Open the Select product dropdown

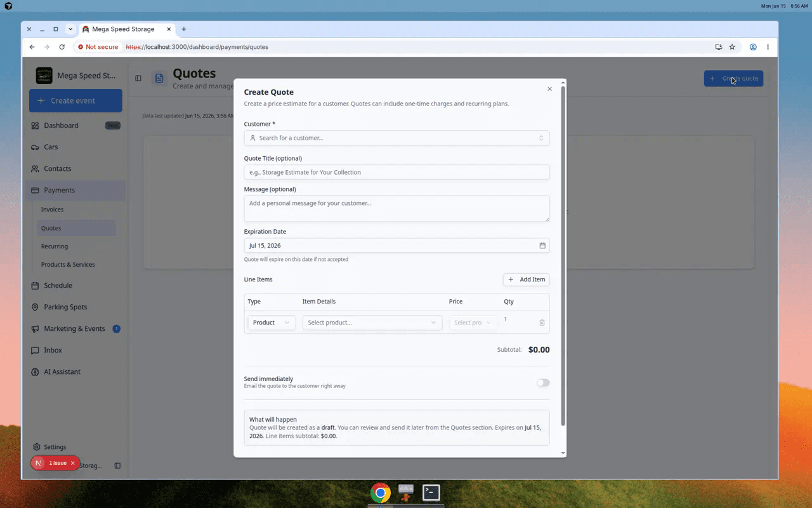(372, 323)
